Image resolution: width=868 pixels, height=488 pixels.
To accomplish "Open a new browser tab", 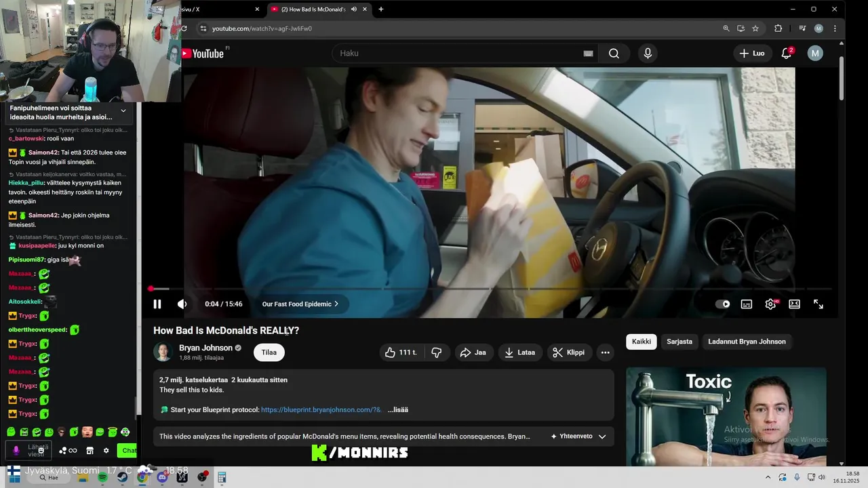I will point(381,9).
